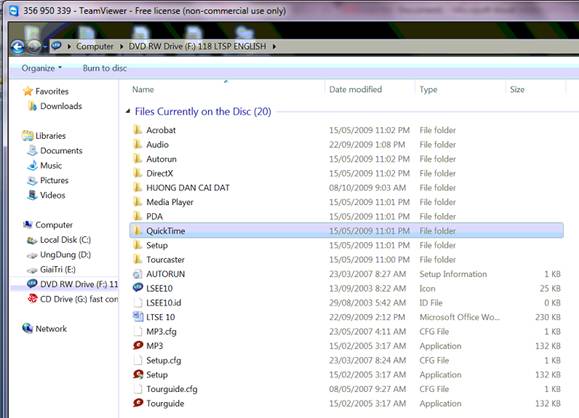Click the 22/09/2009 1:08 PM date of Audio
This screenshot has height=418, width=579.
[367, 144]
